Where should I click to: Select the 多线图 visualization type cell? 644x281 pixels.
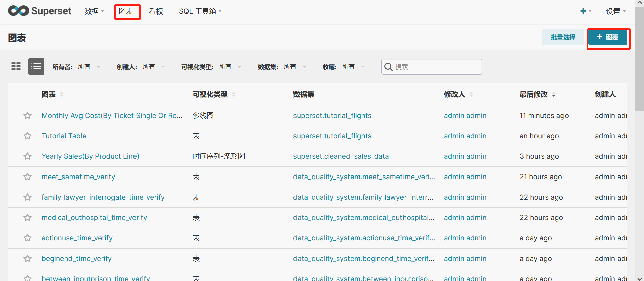click(x=203, y=116)
